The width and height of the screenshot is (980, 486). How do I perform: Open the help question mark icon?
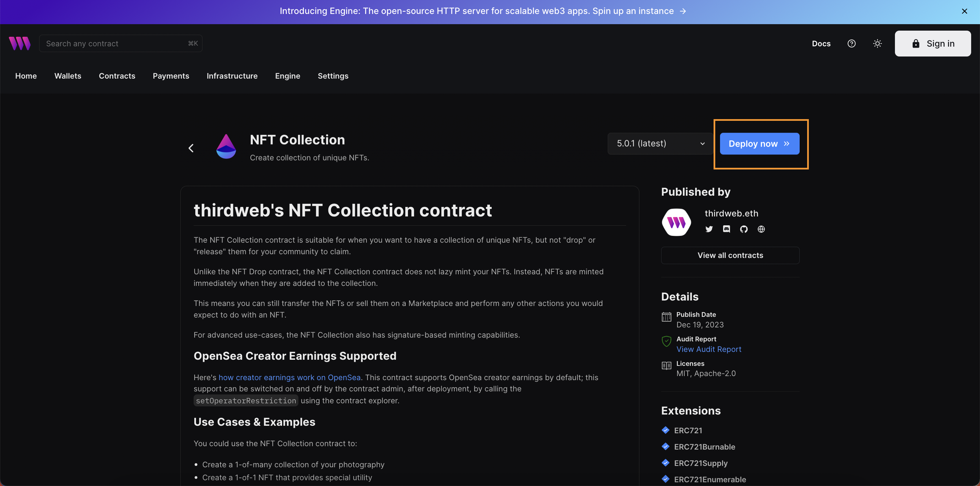point(851,43)
